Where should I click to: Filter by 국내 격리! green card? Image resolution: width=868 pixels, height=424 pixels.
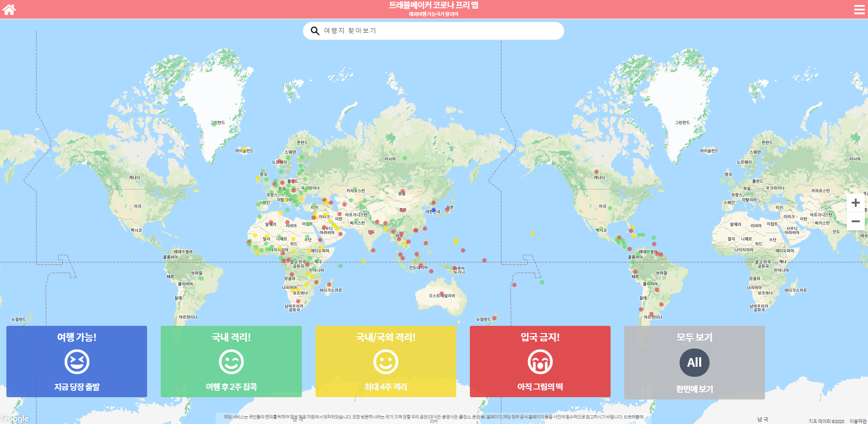(231, 361)
